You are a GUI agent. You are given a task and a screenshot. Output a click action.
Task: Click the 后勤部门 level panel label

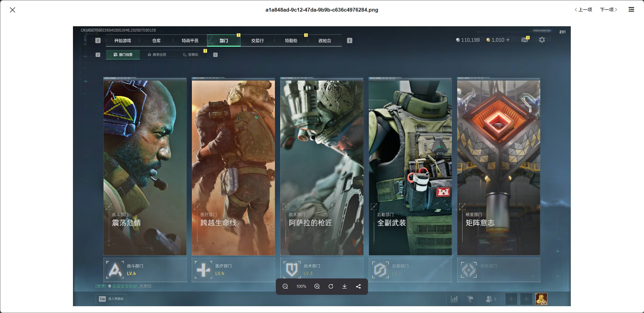pos(400,266)
